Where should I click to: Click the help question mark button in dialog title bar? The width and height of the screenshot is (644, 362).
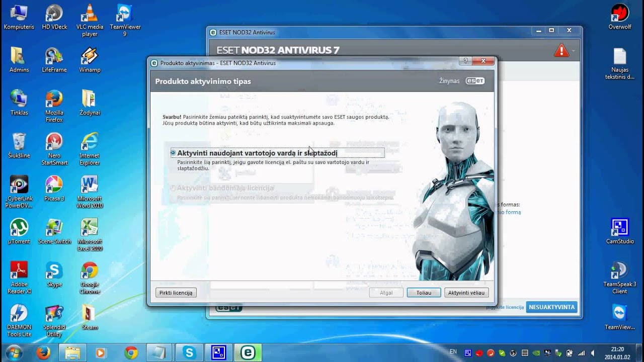(x=465, y=61)
